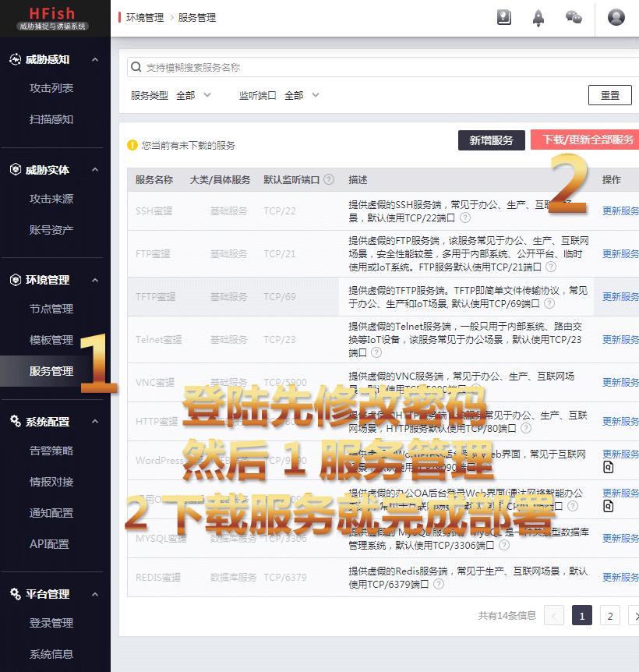Collapse the 威胁感知 menu section
The image size is (639, 672).
pos(95,59)
